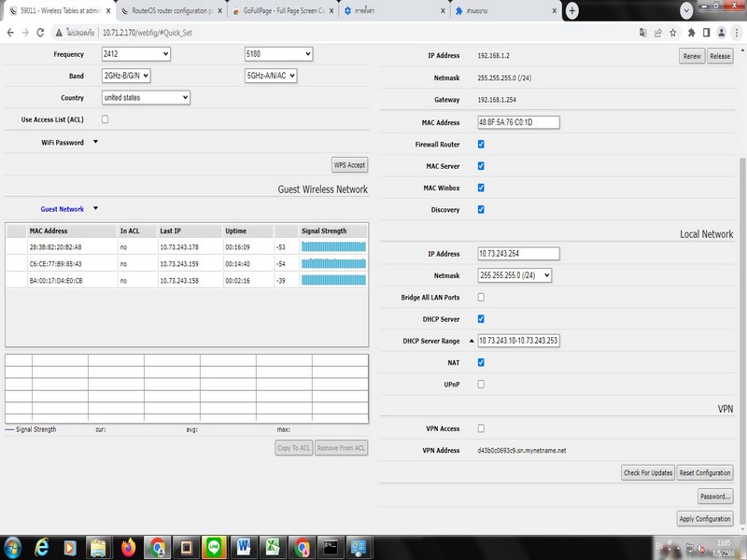Close the RouterOS router configuration tab

(219, 10)
